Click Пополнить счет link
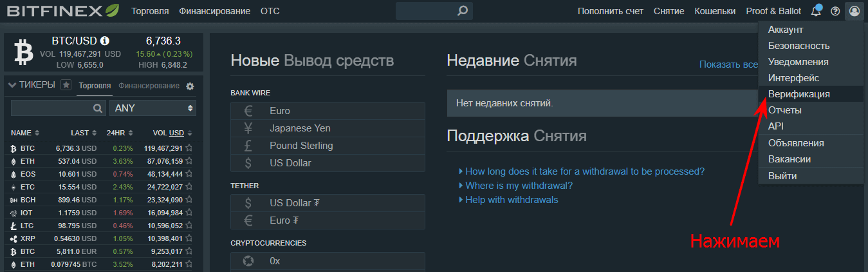This screenshot has height=272, width=868. pos(611,12)
